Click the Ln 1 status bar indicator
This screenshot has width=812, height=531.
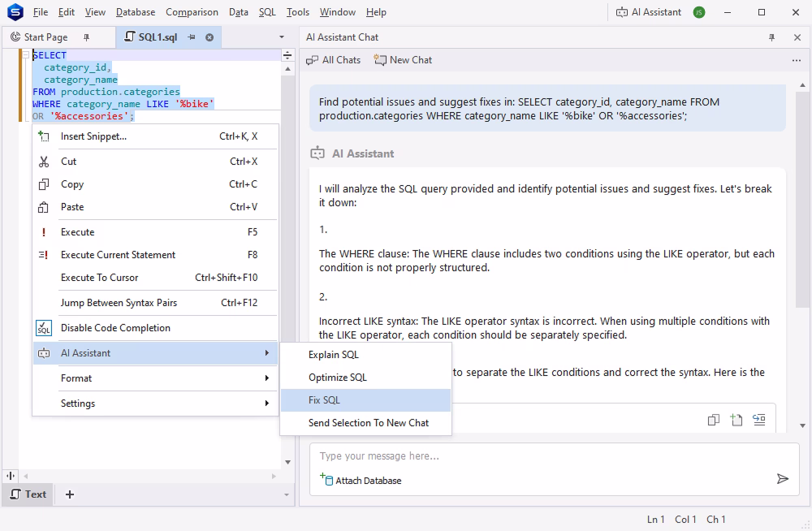[655, 519]
